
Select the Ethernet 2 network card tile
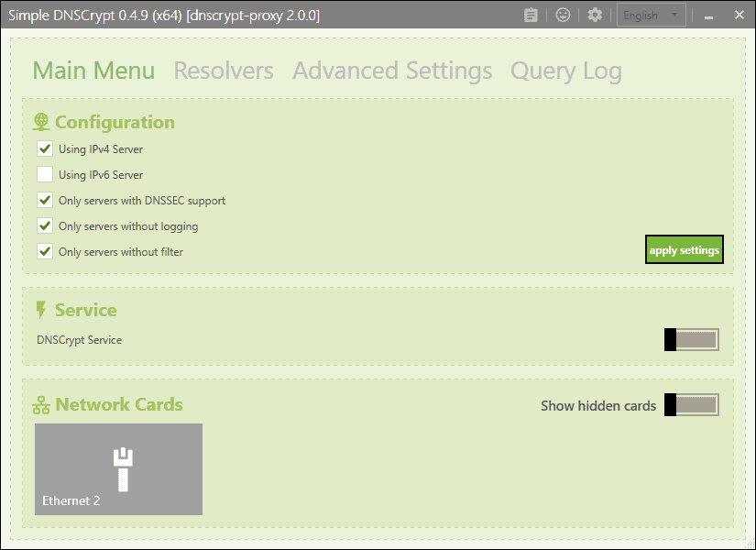click(x=117, y=468)
